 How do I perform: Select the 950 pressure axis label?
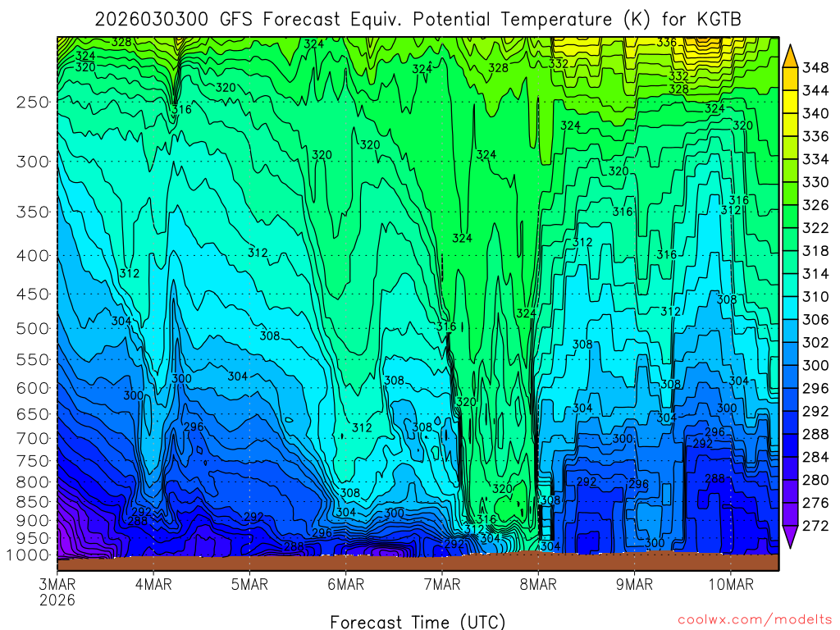(x=33, y=538)
